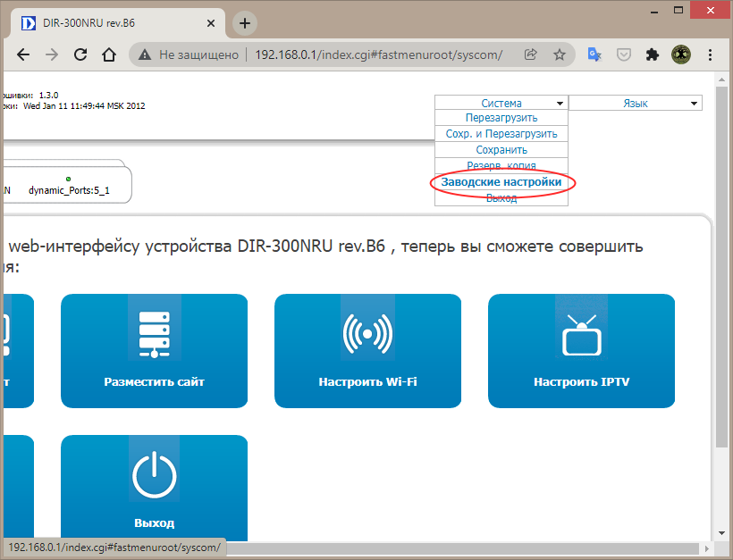
Task: Click the scroll up arrow
Action: click(721, 79)
